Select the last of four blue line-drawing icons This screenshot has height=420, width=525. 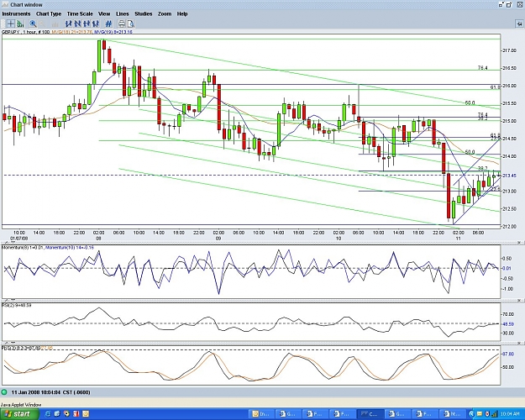tap(96, 24)
